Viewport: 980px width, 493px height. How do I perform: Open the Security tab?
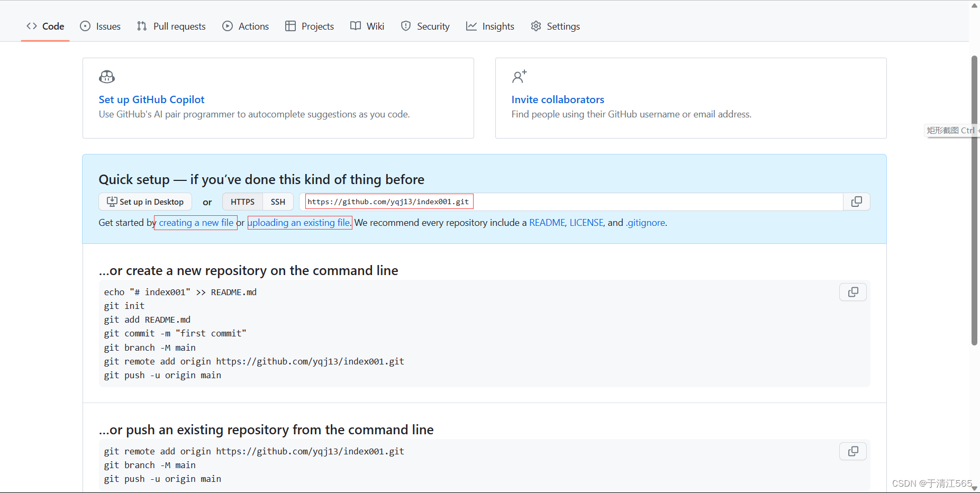(425, 26)
